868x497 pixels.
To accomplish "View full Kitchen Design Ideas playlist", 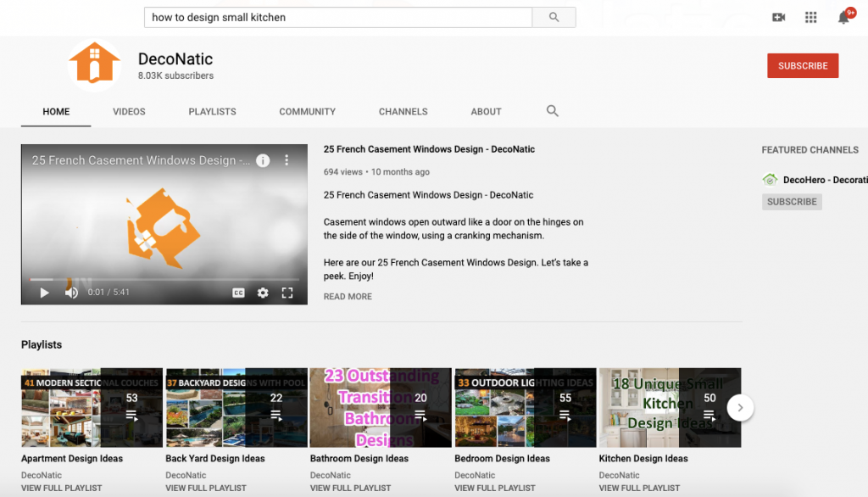I will [639, 489].
